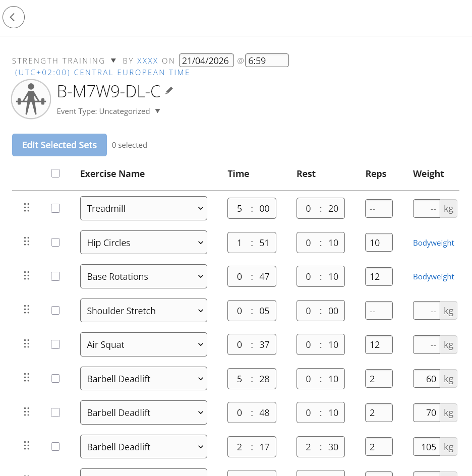
Task: Open the XXXX author link
Action: coord(148,61)
